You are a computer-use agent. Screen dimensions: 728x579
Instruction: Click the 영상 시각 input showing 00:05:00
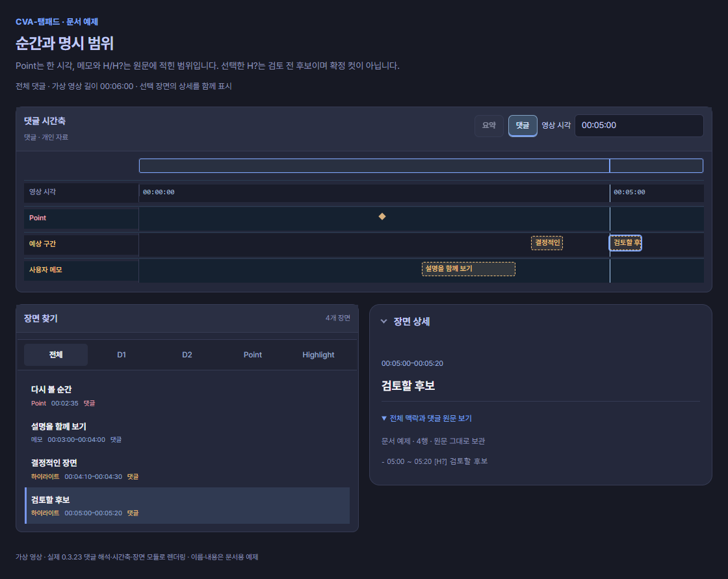point(639,125)
